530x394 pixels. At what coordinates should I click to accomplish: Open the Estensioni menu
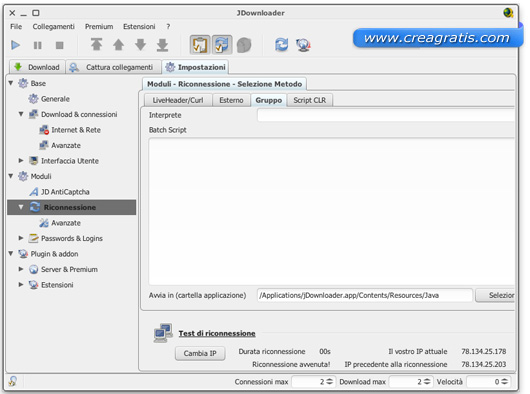[x=139, y=26]
